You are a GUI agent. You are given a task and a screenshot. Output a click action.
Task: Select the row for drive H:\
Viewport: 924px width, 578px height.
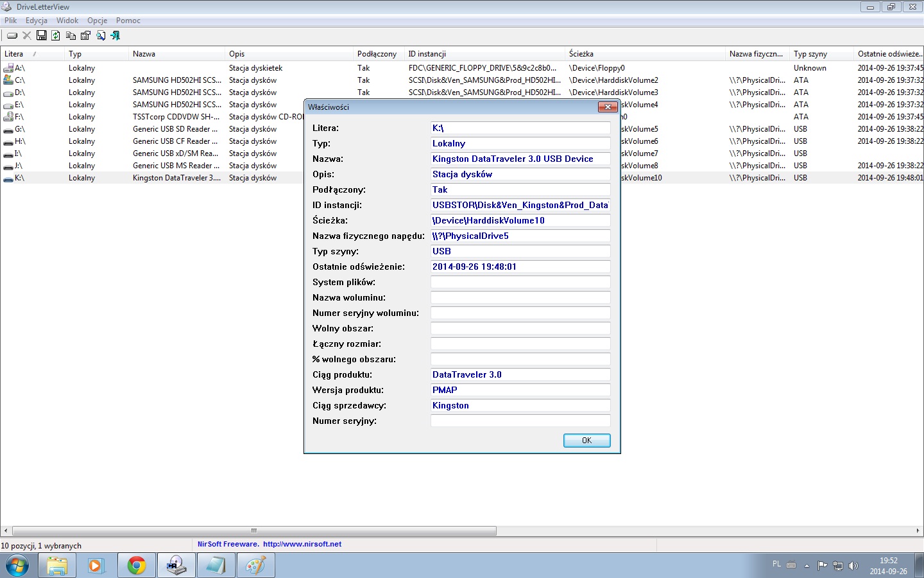coord(462,141)
